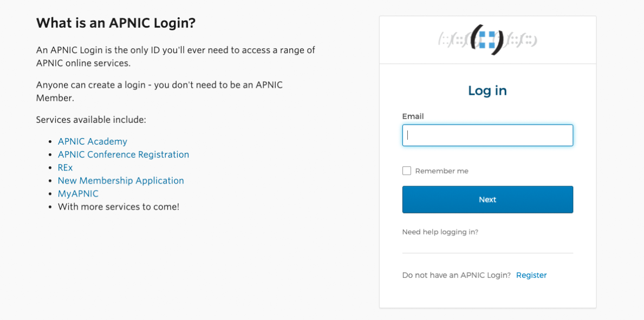Follow the Register link
644x320 pixels.
[531, 275]
